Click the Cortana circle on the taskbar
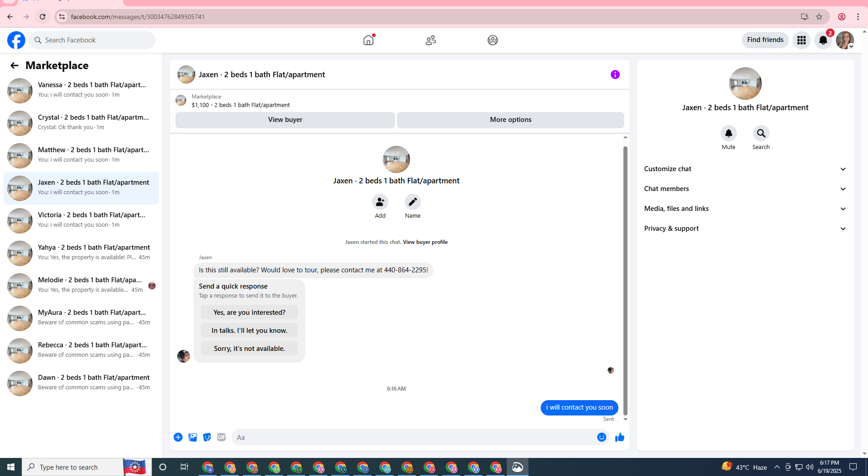 pyautogui.click(x=163, y=467)
